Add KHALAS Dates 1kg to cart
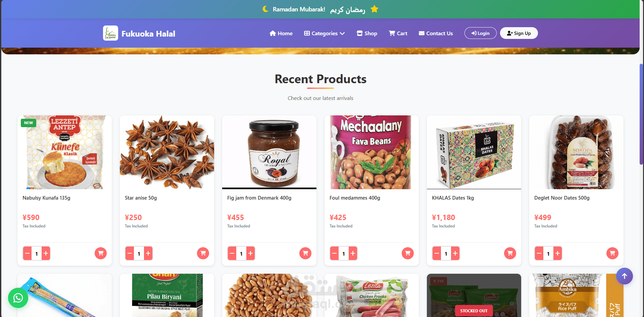The width and height of the screenshot is (644, 317). point(510,253)
